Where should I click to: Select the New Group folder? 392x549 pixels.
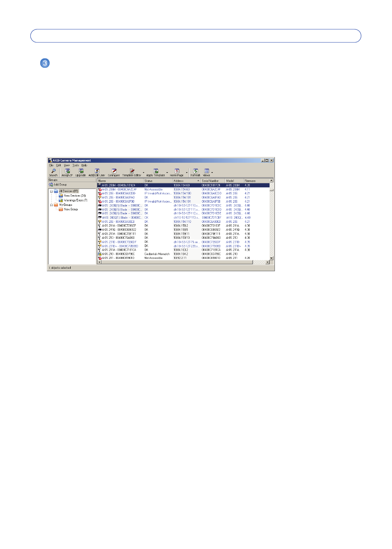point(71,210)
